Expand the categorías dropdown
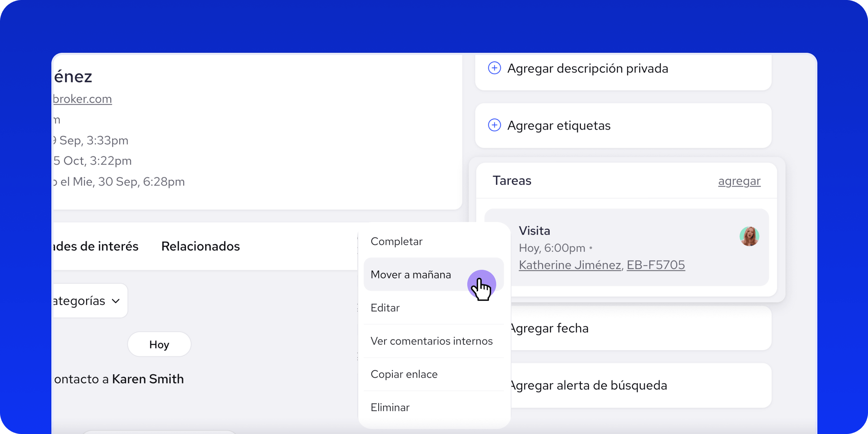The height and width of the screenshot is (434, 868). tap(90, 301)
